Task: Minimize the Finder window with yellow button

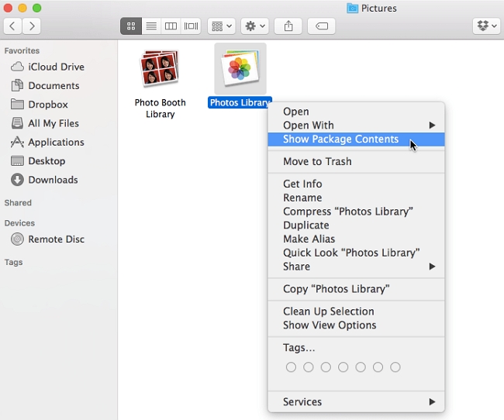Action: tap(22, 8)
